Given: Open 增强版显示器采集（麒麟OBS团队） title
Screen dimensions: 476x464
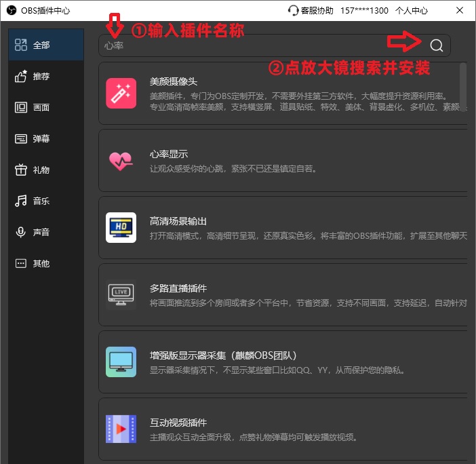Looking at the screenshot, I should [x=223, y=355].
